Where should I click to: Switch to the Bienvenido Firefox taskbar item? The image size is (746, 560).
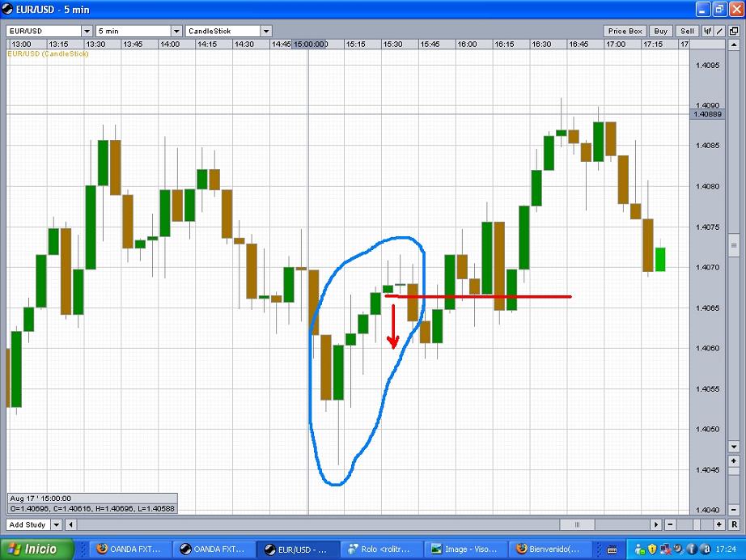[x=549, y=549]
